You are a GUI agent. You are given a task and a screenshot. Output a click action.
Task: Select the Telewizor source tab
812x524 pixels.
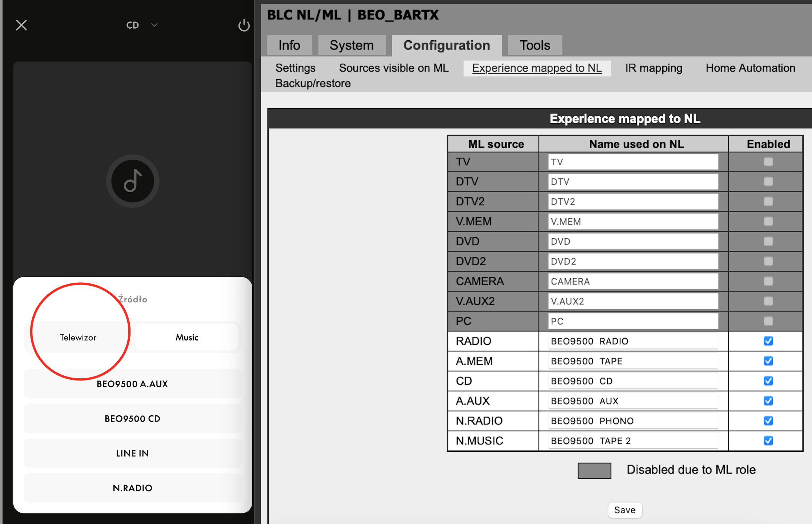tap(78, 337)
